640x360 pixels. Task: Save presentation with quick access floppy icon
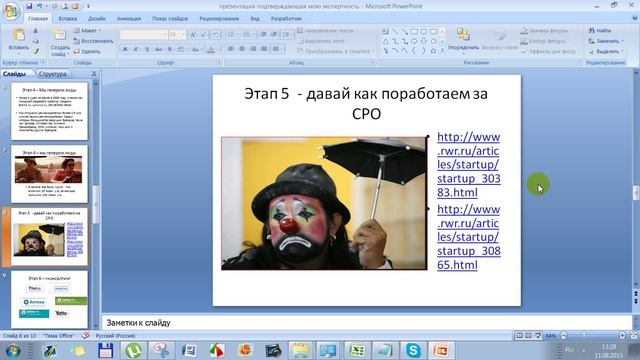[x=29, y=6]
